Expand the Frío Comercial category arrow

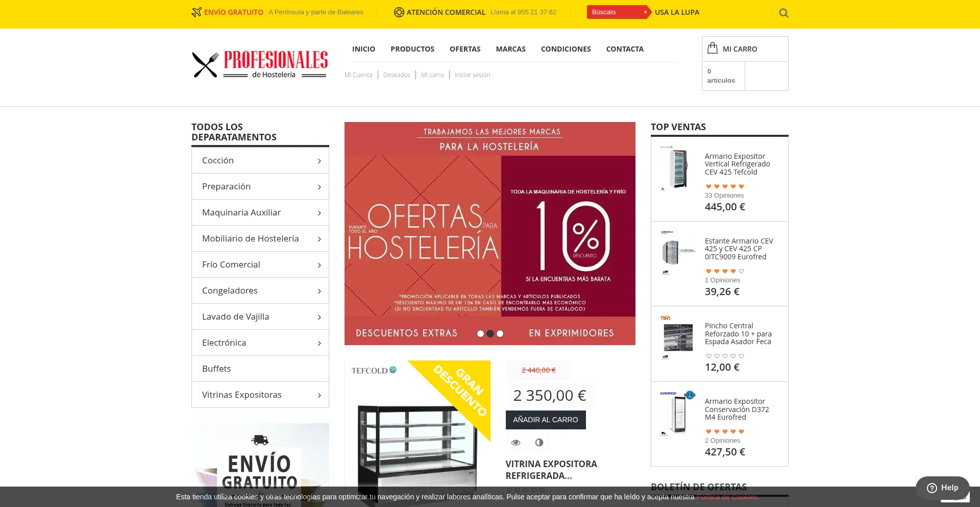(319, 264)
